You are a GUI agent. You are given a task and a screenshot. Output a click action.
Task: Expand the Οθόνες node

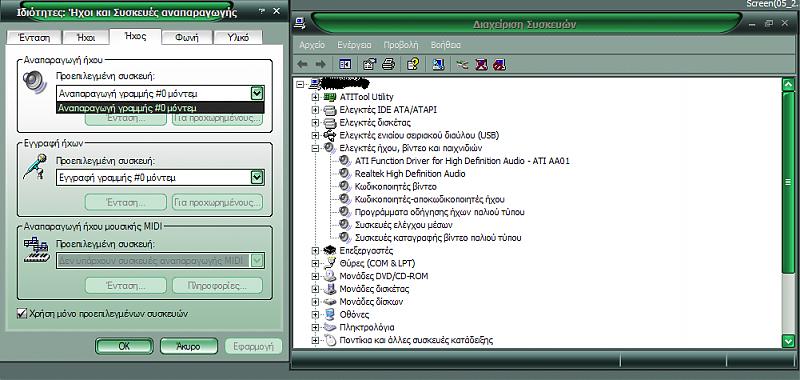tap(315, 314)
